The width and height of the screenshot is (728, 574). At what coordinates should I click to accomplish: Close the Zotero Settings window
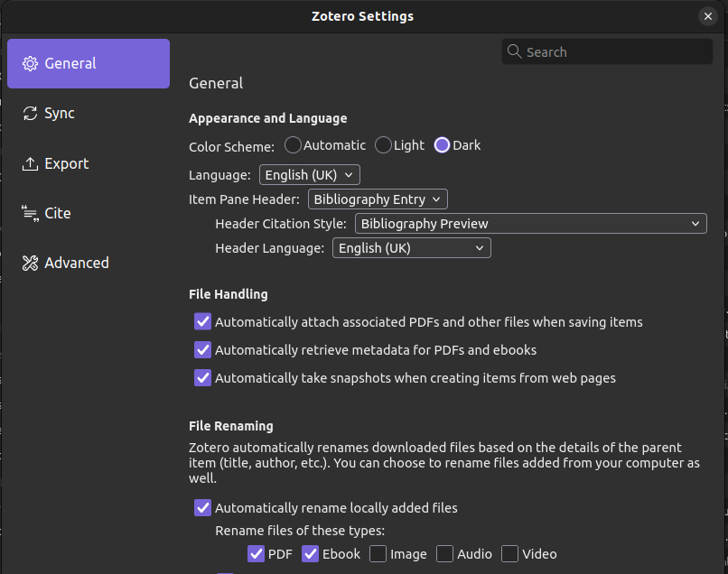pos(707,16)
